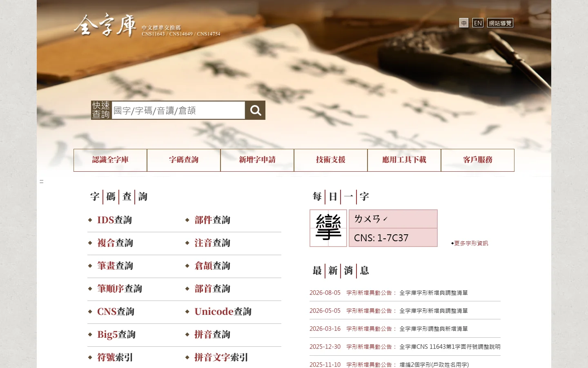
Task: Open 拼音文字索引 link
Action: (x=221, y=357)
